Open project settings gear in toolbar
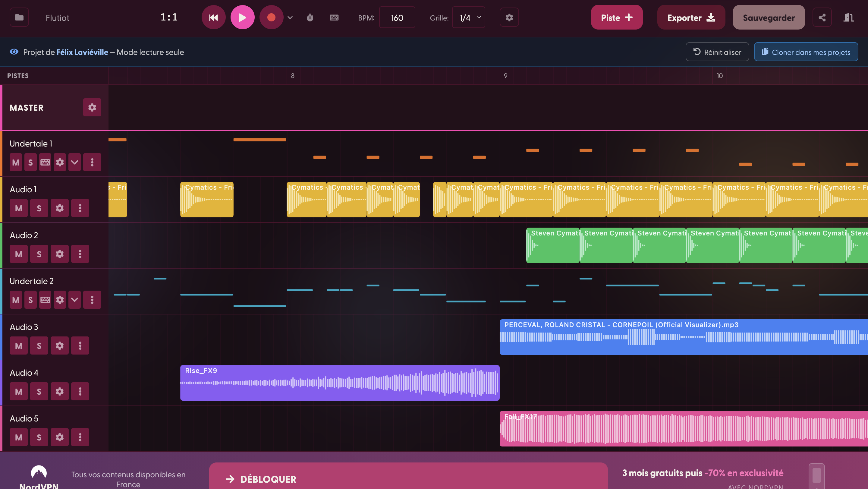Image resolution: width=868 pixels, height=489 pixels. tap(509, 17)
